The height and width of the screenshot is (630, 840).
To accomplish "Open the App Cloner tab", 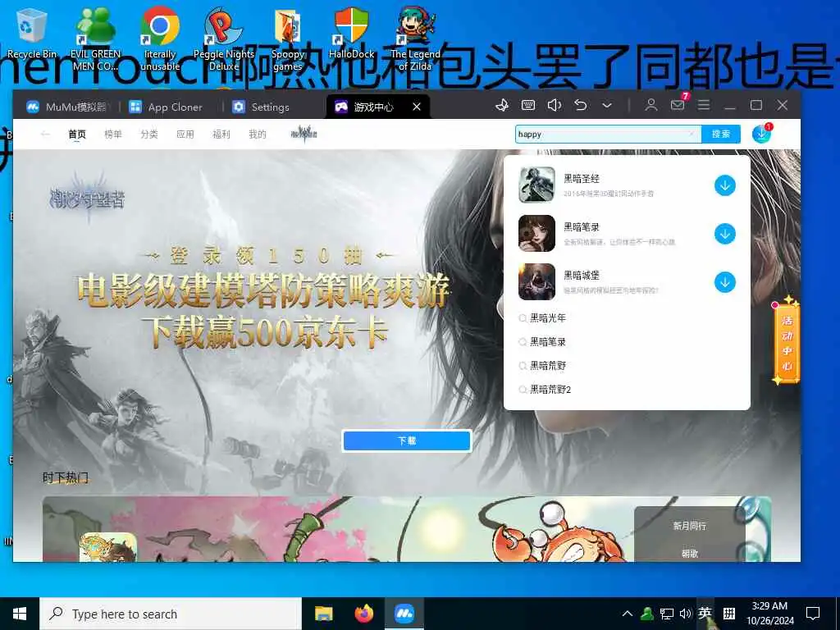I will 166,107.
